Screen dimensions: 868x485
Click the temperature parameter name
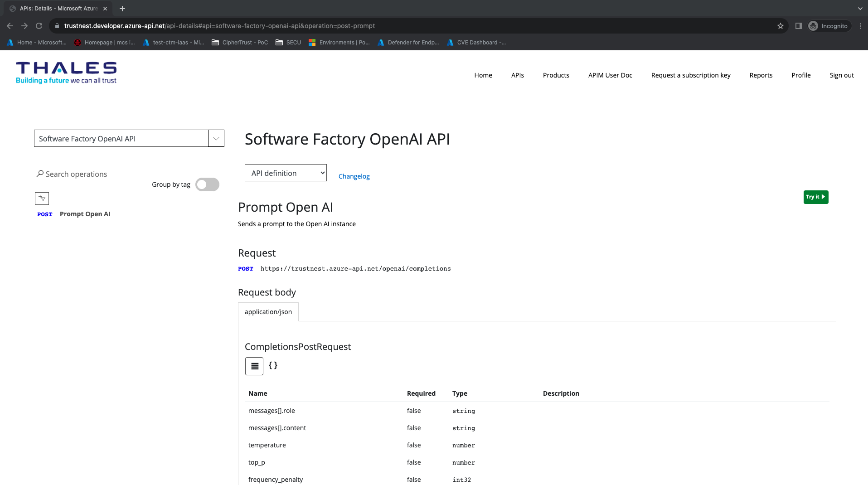(267, 445)
